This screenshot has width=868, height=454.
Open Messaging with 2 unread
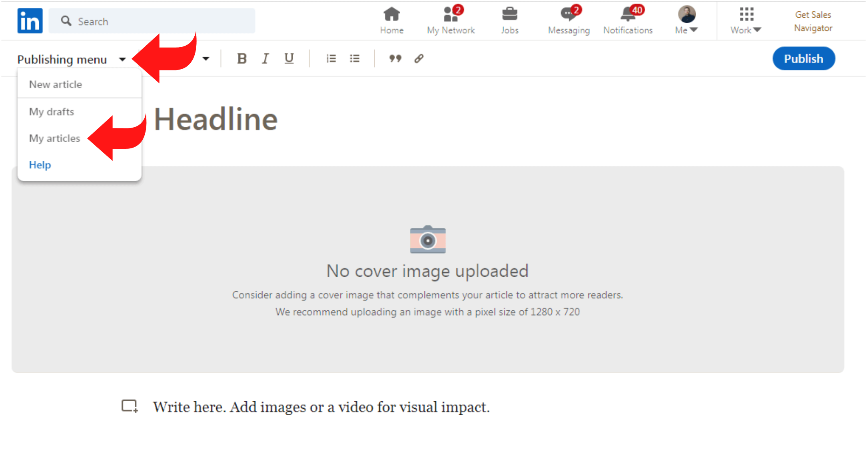click(569, 21)
